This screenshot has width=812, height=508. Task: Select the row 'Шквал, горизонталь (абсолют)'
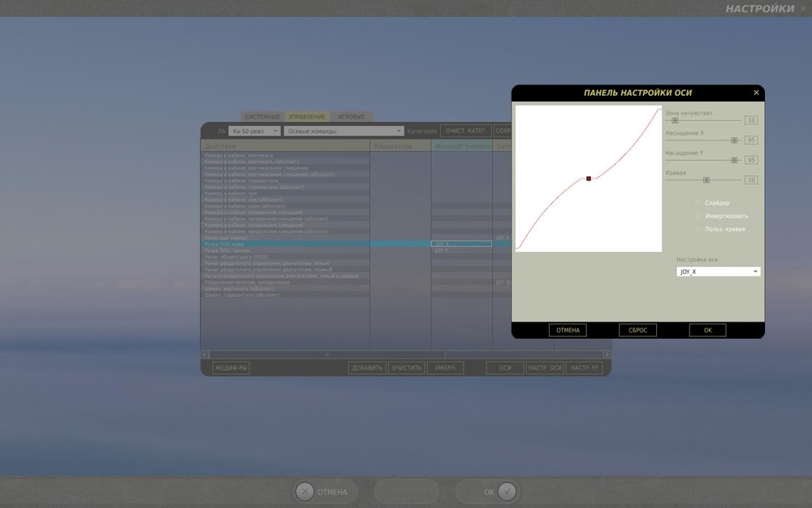(285, 295)
